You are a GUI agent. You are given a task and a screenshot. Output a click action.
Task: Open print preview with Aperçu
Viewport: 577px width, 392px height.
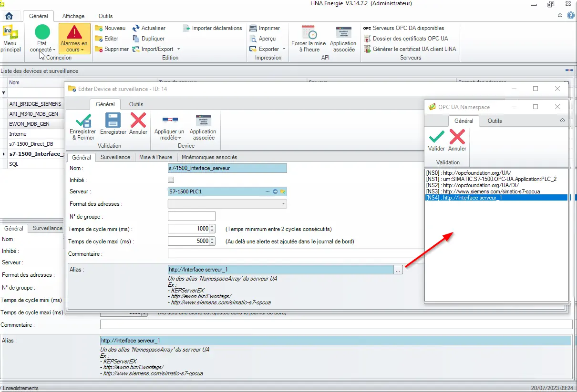click(x=263, y=39)
